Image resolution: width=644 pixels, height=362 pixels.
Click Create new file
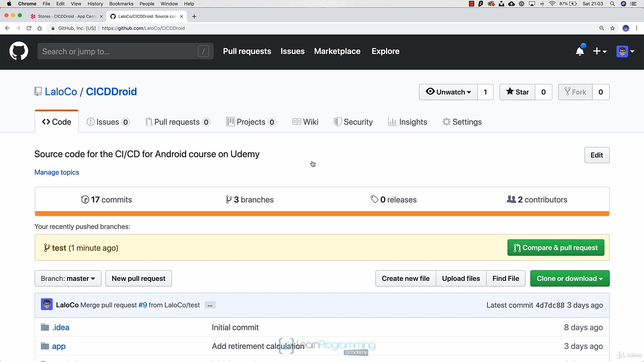click(406, 279)
